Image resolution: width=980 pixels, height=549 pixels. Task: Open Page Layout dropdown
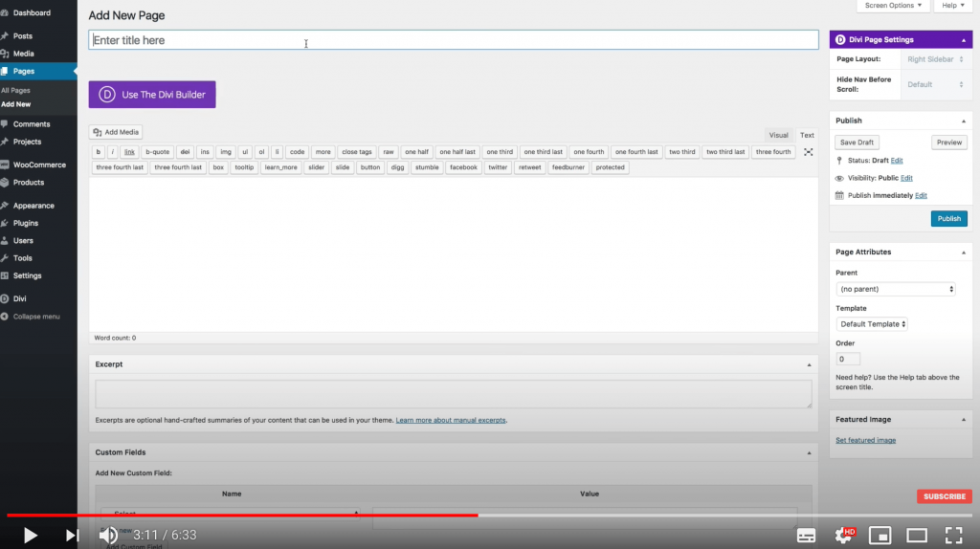pos(936,59)
